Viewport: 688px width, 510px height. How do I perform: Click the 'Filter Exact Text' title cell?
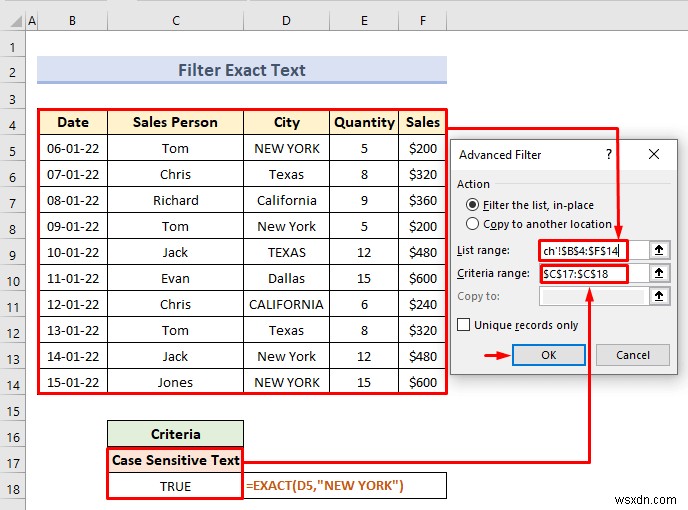coord(242,70)
